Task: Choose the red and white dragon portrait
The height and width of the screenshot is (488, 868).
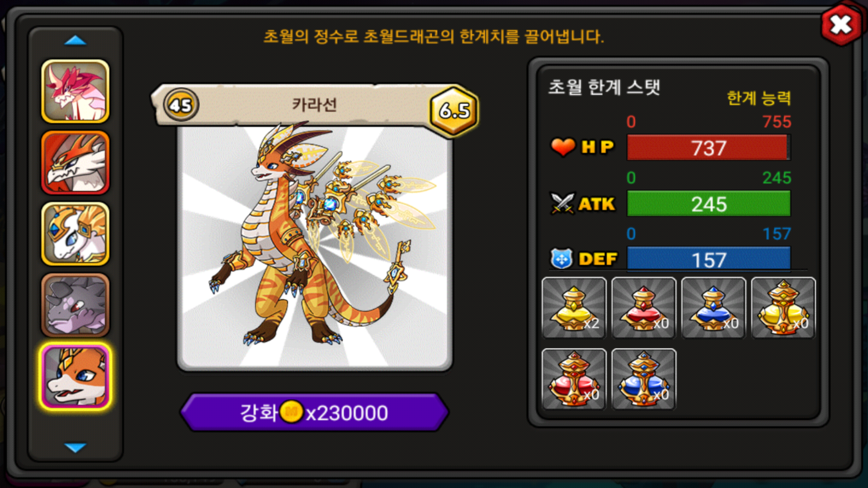Action: point(75,163)
